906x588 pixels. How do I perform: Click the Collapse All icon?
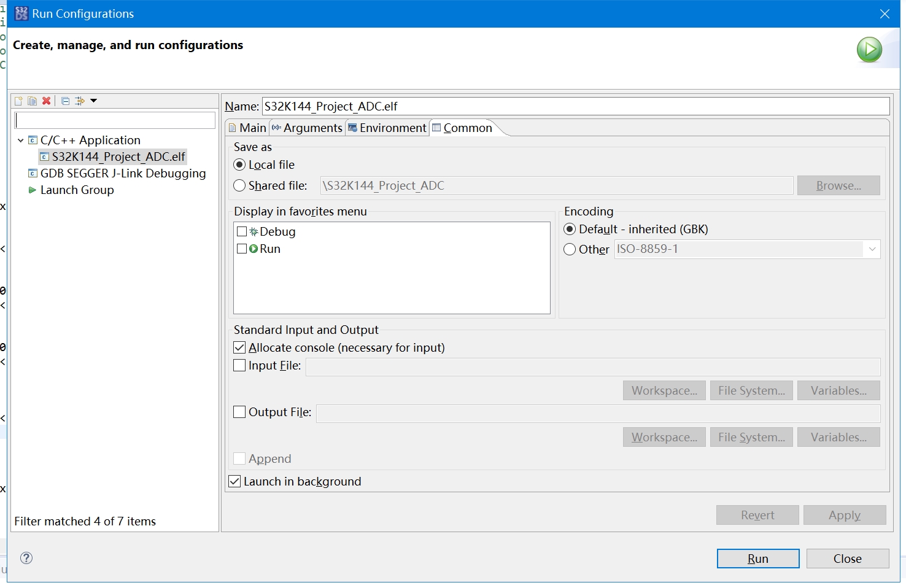65,101
